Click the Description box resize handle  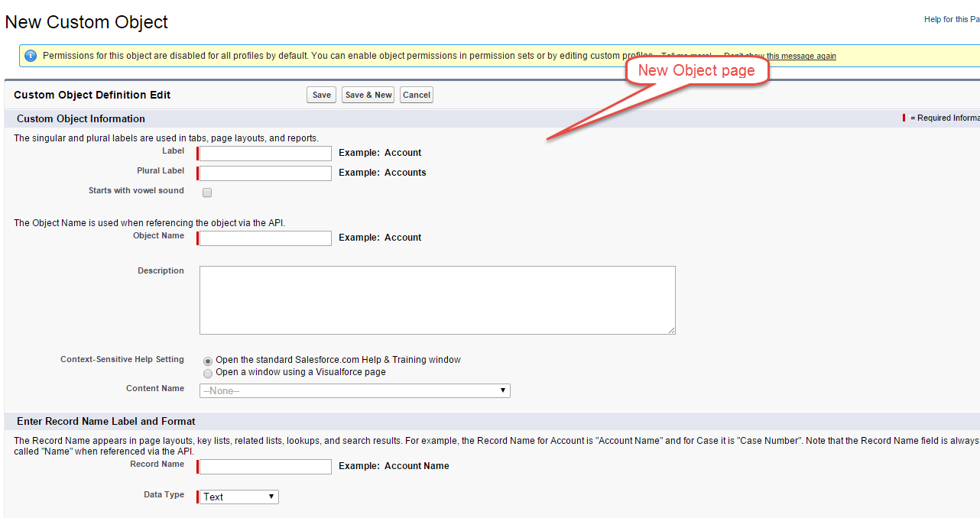point(671,330)
